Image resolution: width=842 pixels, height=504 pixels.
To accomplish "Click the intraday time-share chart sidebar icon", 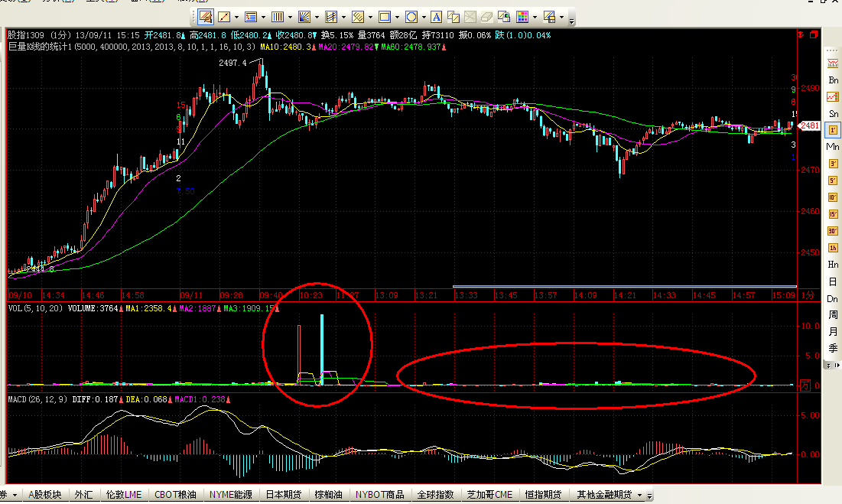I will 833,97.
